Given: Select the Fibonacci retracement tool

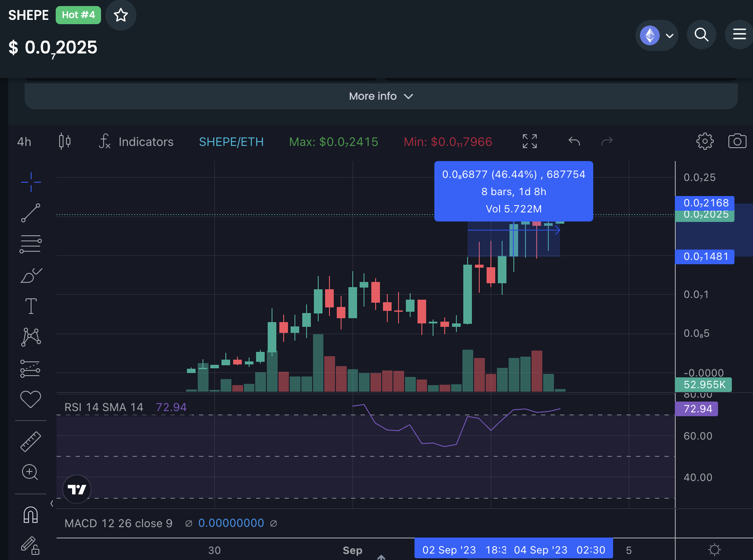Looking at the screenshot, I should [x=31, y=244].
